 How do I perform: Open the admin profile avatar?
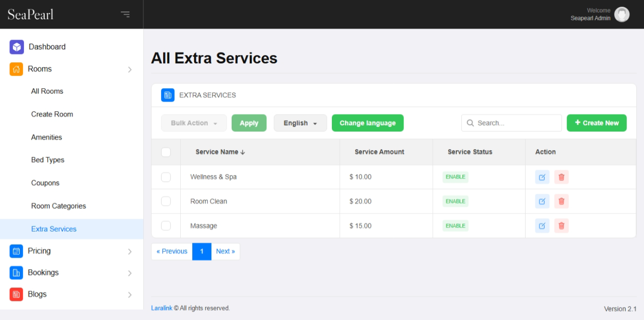622,15
